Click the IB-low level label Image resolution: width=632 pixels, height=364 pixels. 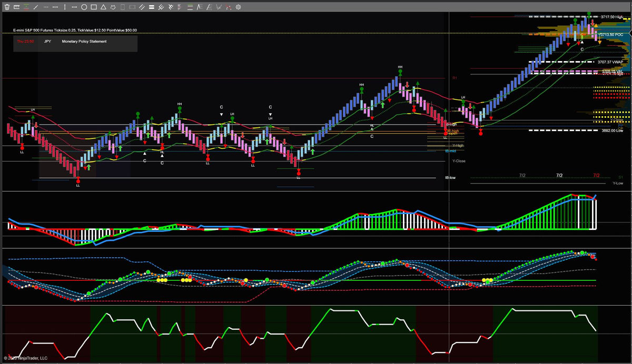point(450,178)
